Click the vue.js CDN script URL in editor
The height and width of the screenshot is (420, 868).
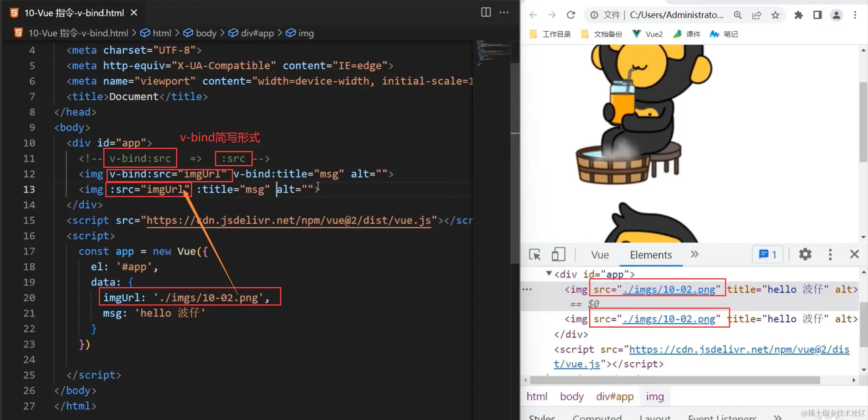[x=289, y=220]
